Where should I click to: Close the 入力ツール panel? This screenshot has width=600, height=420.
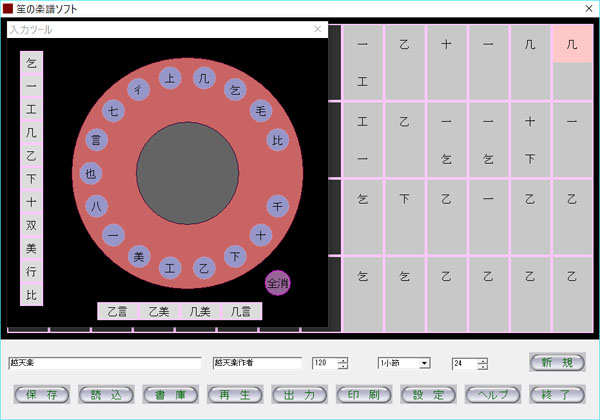318,30
